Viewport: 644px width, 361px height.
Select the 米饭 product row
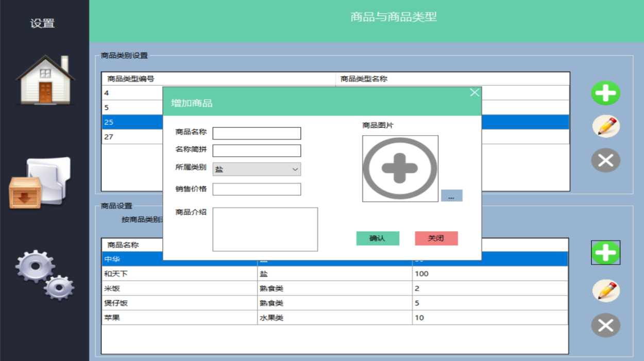coord(335,288)
